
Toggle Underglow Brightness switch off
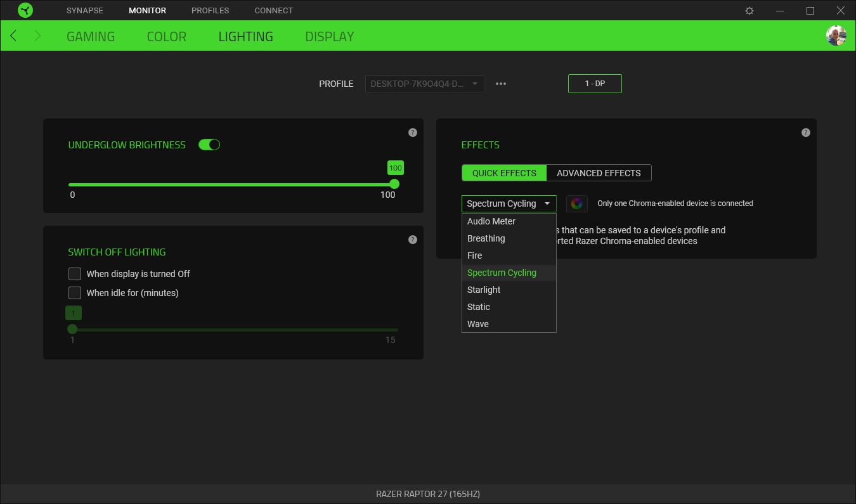pyautogui.click(x=209, y=145)
